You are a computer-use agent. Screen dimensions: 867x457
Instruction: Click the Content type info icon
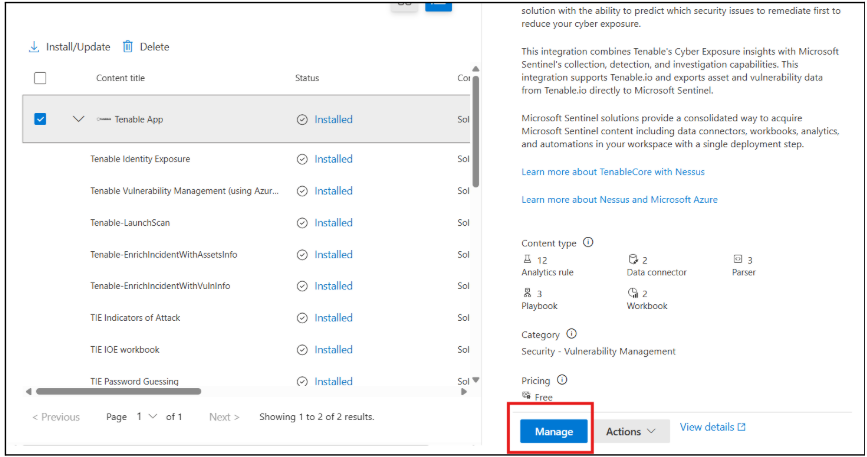(x=588, y=243)
